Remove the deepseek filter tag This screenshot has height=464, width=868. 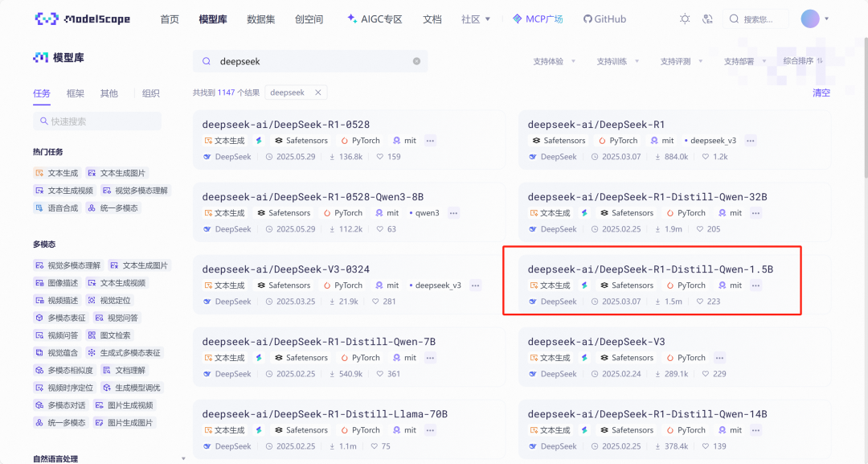click(317, 92)
